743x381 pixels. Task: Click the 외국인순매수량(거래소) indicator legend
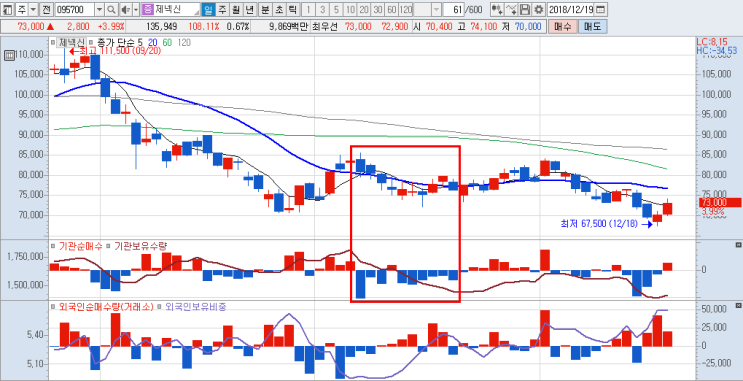(x=105, y=307)
